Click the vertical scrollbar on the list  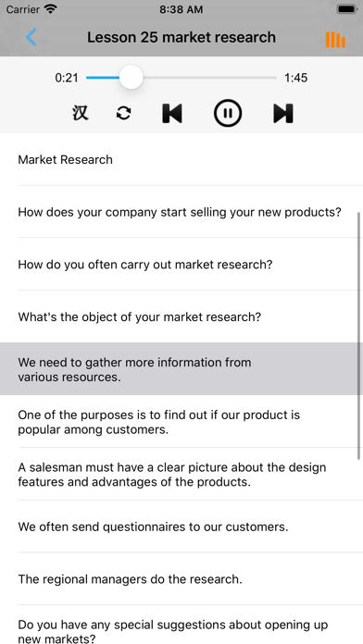(x=359, y=336)
